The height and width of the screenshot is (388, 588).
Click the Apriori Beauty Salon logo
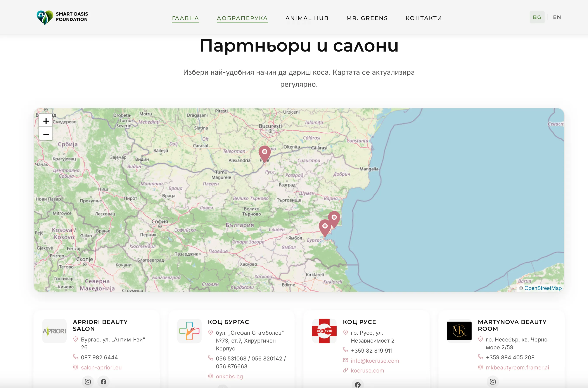pos(54,331)
